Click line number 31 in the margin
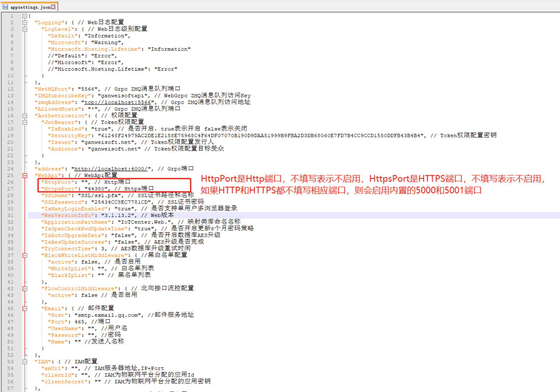The height and width of the screenshot is (392, 560). [x=10, y=215]
